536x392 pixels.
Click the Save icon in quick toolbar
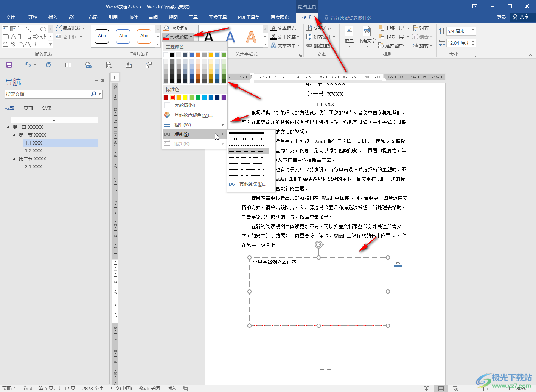[9, 65]
